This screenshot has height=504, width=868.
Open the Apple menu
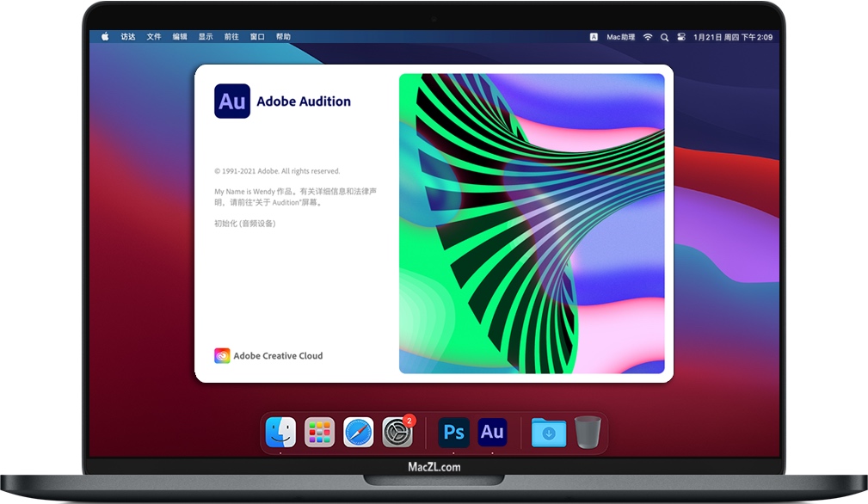105,37
